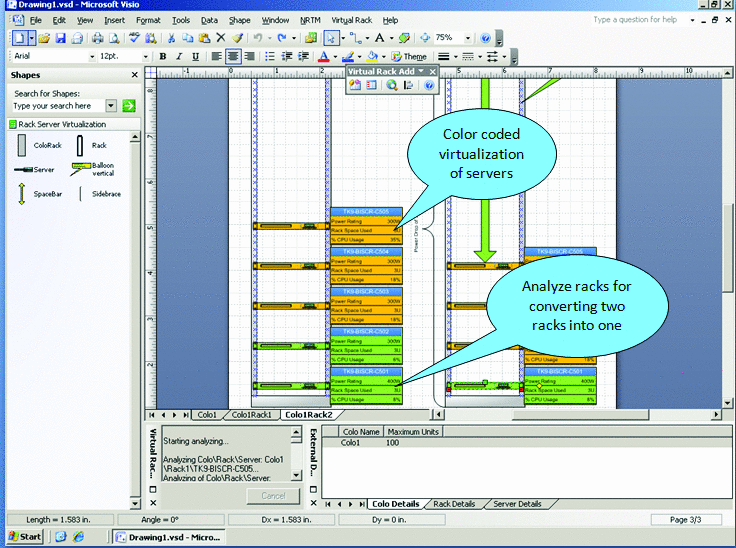The width and height of the screenshot is (736, 548).
Task: Open Print Preview from the toolbar
Action: tap(114, 38)
